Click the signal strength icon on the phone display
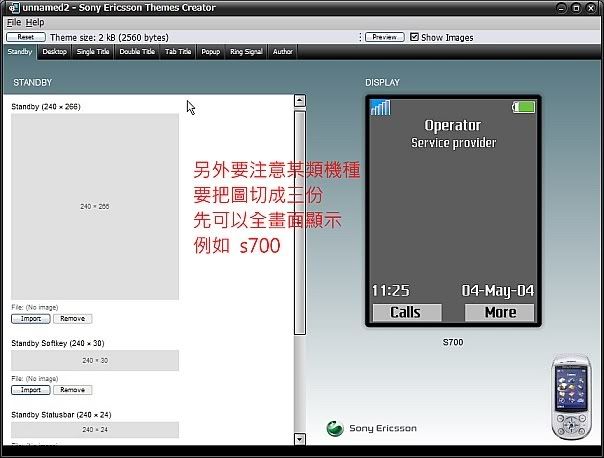Image resolution: width=604 pixels, height=458 pixels. [381, 107]
